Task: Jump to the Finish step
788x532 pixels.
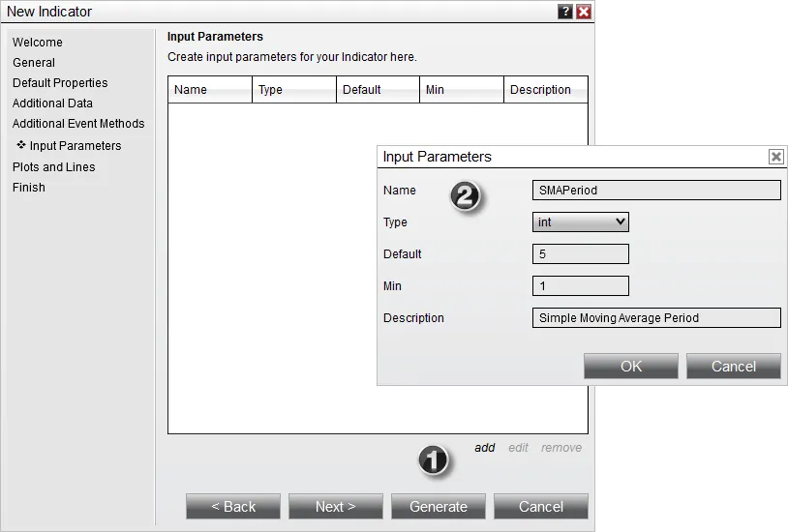Action: click(29, 188)
